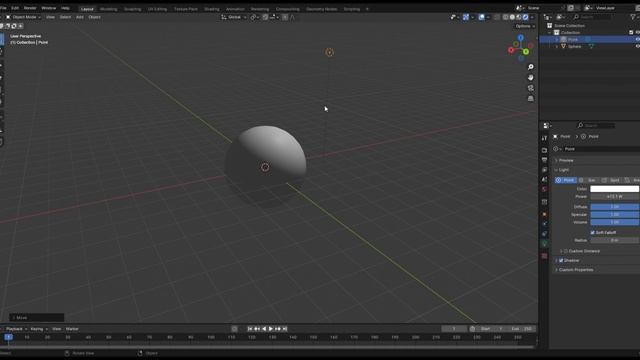This screenshot has height=360, width=640.
Task: Click the Specular value slider
Action: point(615,215)
